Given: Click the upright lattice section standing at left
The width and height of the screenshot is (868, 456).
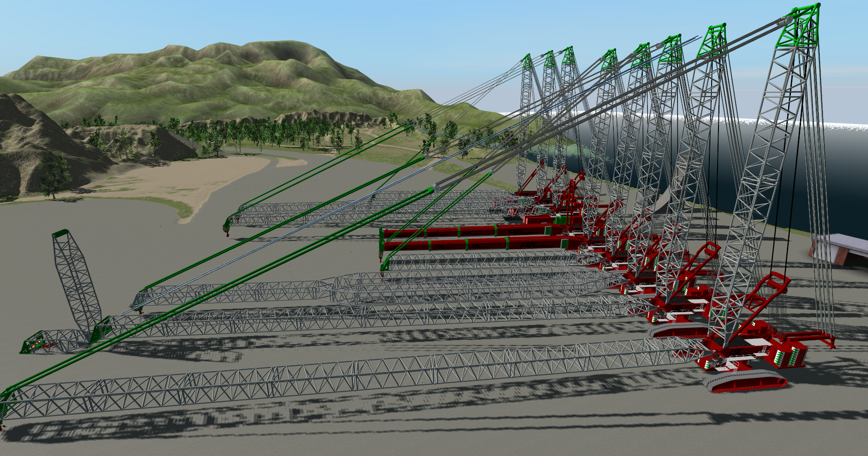Looking at the screenshot, I should [x=74, y=278].
